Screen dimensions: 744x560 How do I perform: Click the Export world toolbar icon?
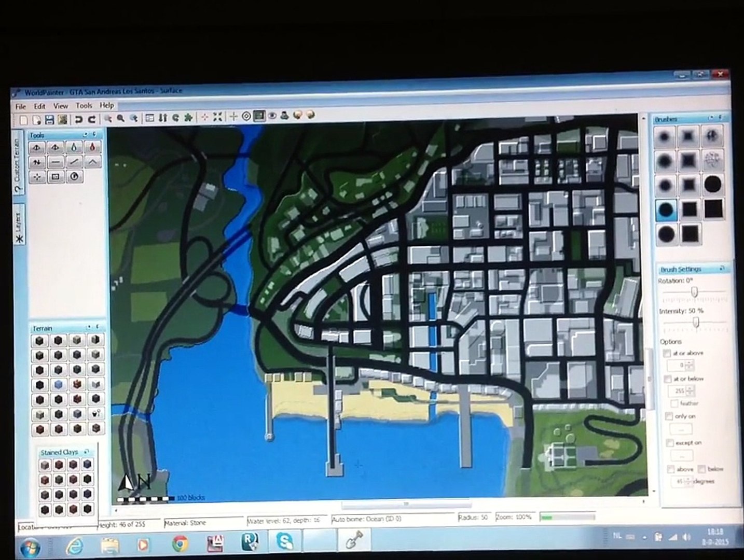click(62, 119)
